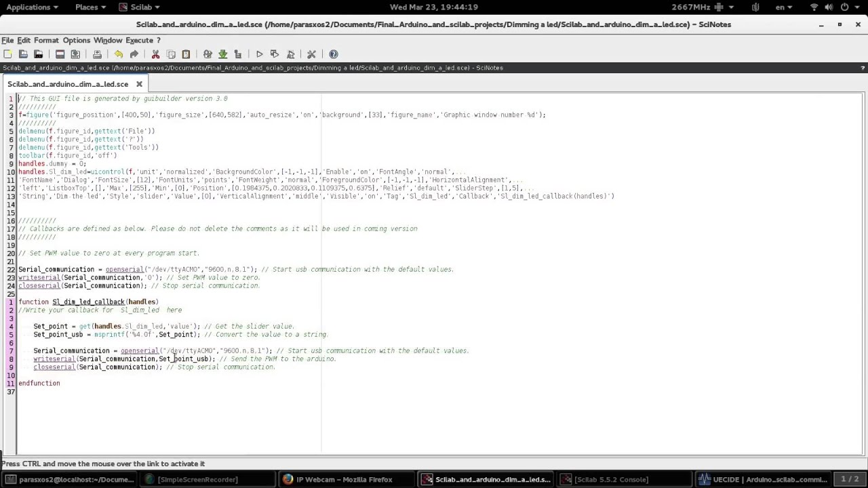Click the toolbar(f.figure_id,'off') line
This screenshot has height=488, width=868.
point(68,156)
